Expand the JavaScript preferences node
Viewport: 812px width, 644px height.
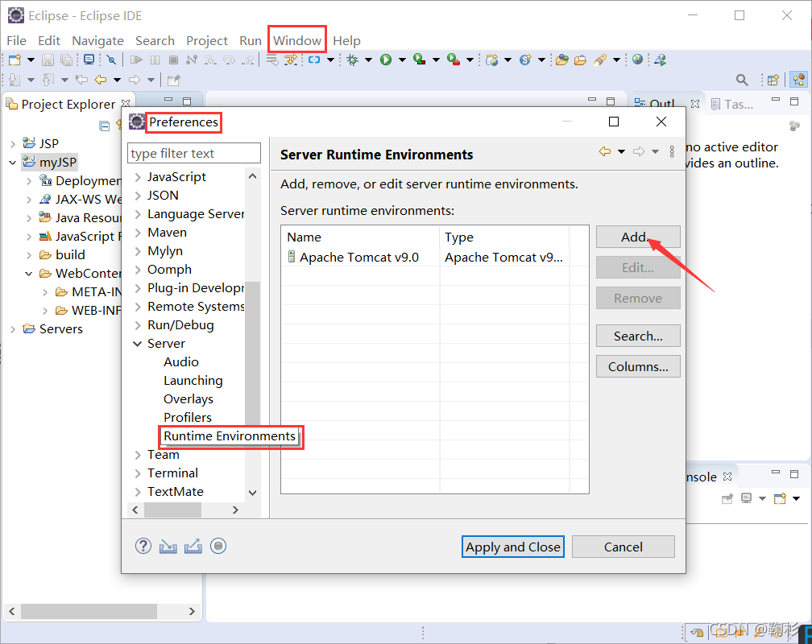(138, 177)
